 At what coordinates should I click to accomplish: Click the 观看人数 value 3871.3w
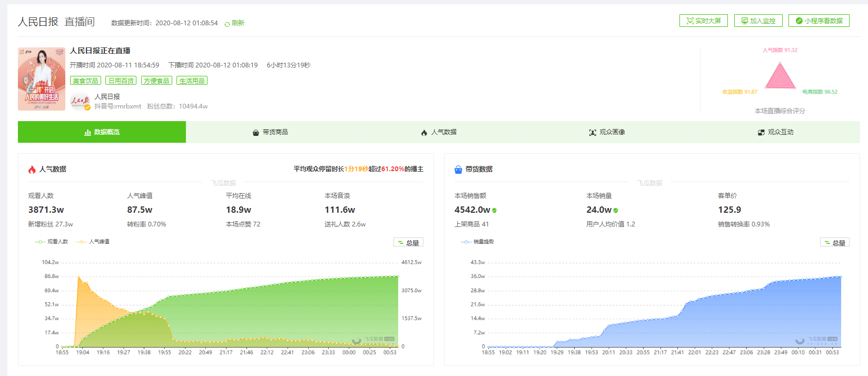pyautogui.click(x=46, y=210)
